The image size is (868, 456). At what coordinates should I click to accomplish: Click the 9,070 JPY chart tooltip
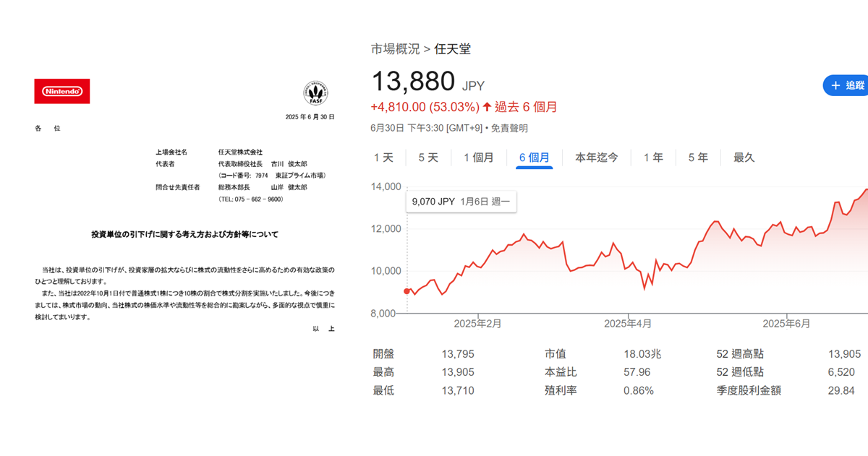461,202
